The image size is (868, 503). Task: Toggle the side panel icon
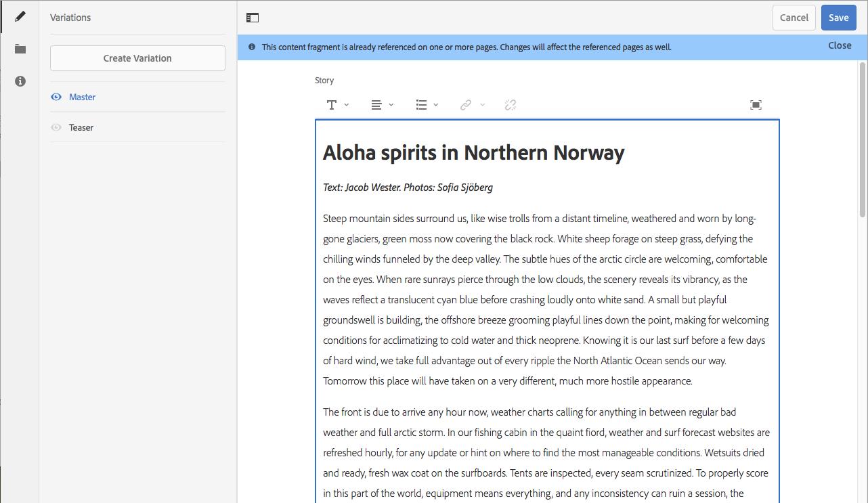coord(253,18)
